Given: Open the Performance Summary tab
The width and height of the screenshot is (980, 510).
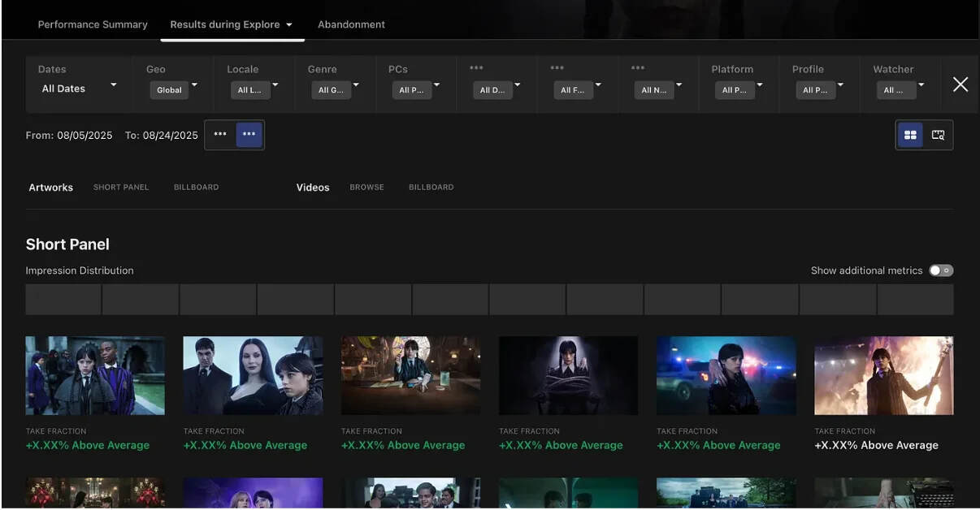Looking at the screenshot, I should 93,24.
